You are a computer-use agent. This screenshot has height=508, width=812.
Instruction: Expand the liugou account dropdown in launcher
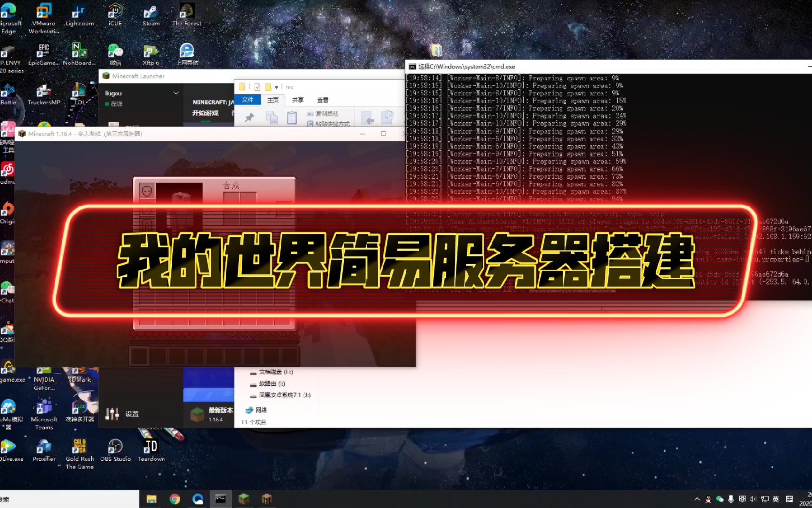click(x=176, y=93)
